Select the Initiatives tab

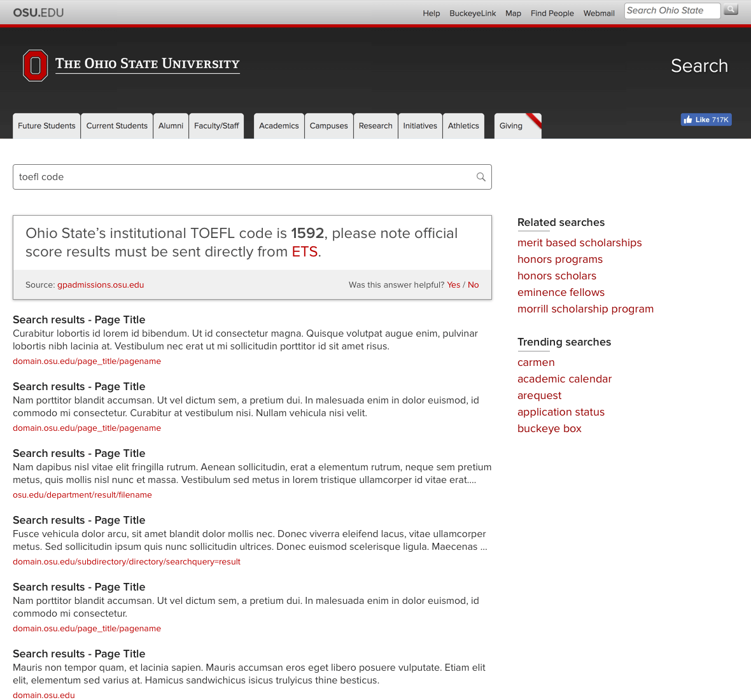click(420, 126)
